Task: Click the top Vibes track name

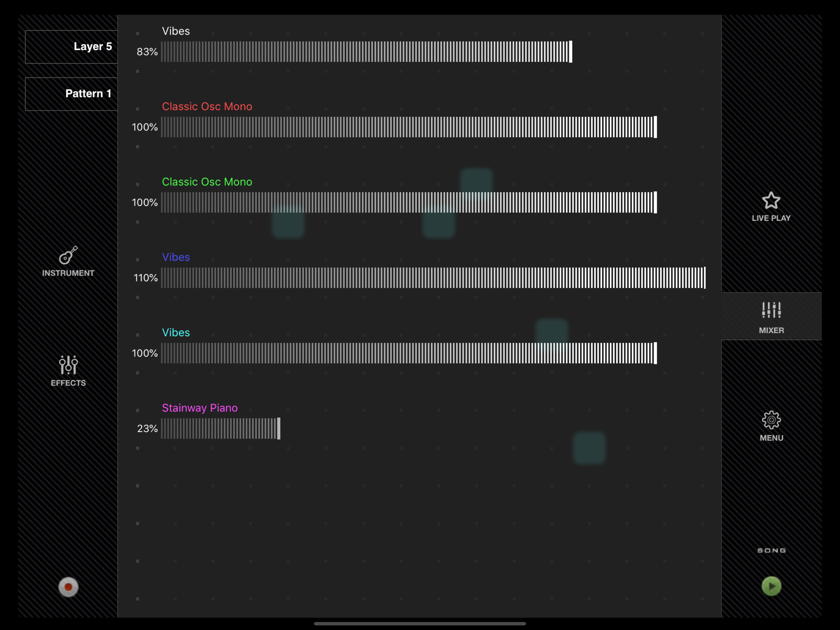Action: pos(176,31)
